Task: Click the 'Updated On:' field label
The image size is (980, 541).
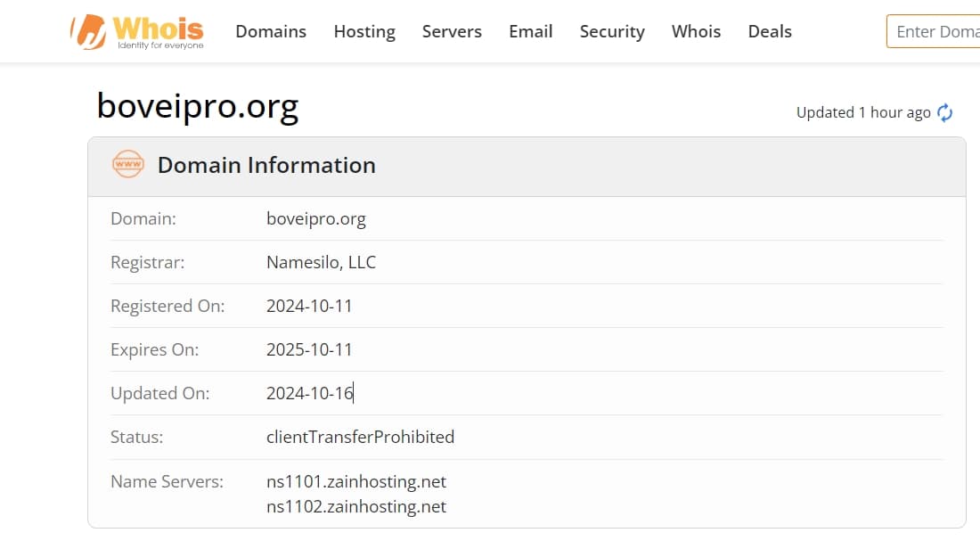Action: click(160, 393)
